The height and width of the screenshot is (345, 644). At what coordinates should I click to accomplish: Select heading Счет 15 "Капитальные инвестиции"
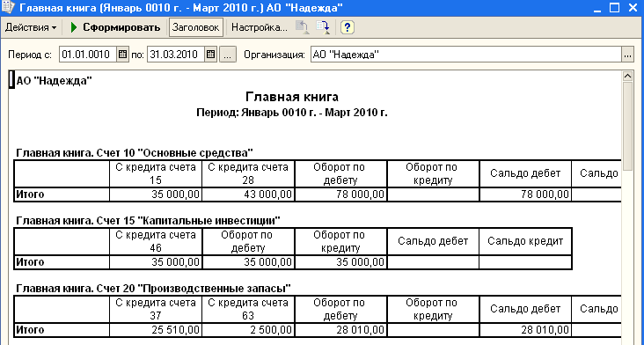148,221
